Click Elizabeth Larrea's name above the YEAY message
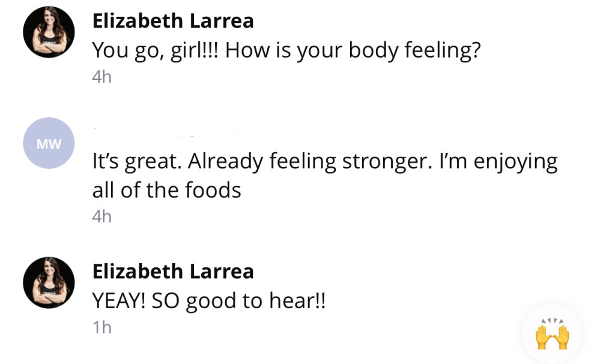615x364 pixels. click(x=173, y=271)
